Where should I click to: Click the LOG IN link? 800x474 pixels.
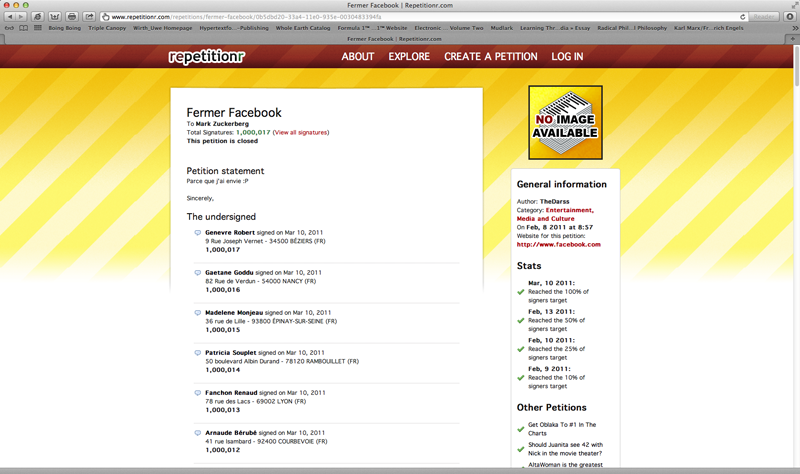567,57
